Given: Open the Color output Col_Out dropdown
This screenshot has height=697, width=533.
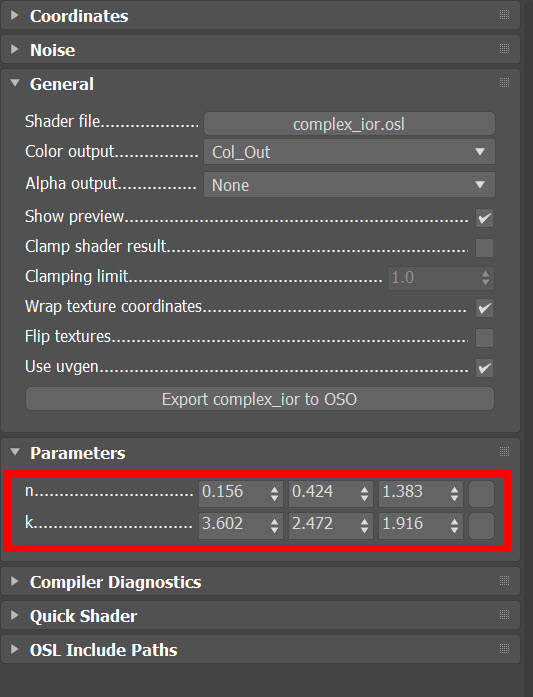Looking at the screenshot, I should click(349, 152).
